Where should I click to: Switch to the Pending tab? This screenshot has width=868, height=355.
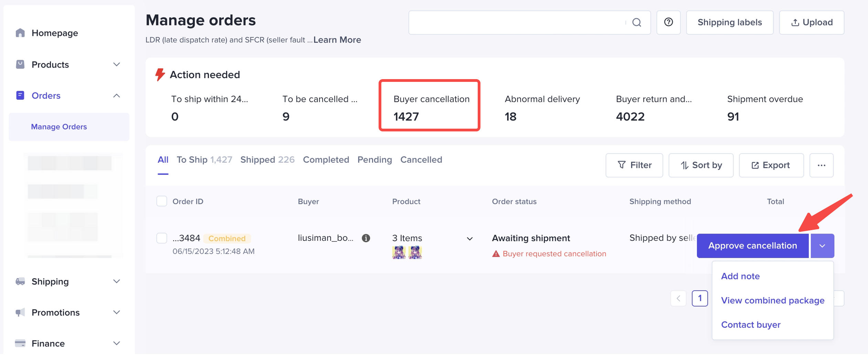click(374, 160)
